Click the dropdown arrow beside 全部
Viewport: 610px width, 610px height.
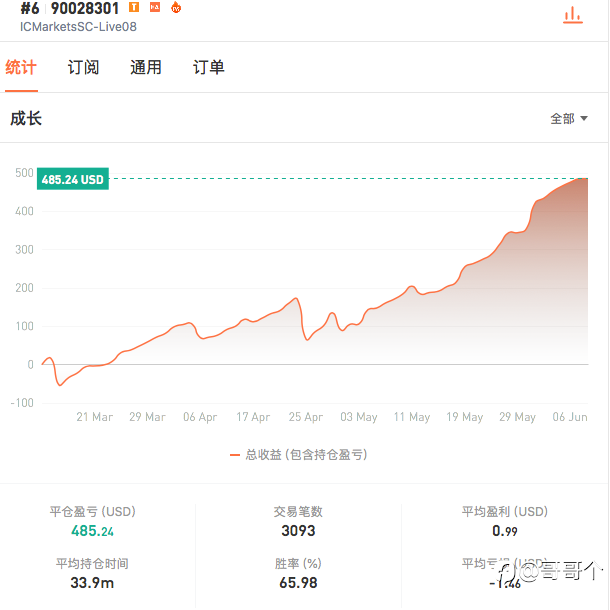tap(584, 119)
